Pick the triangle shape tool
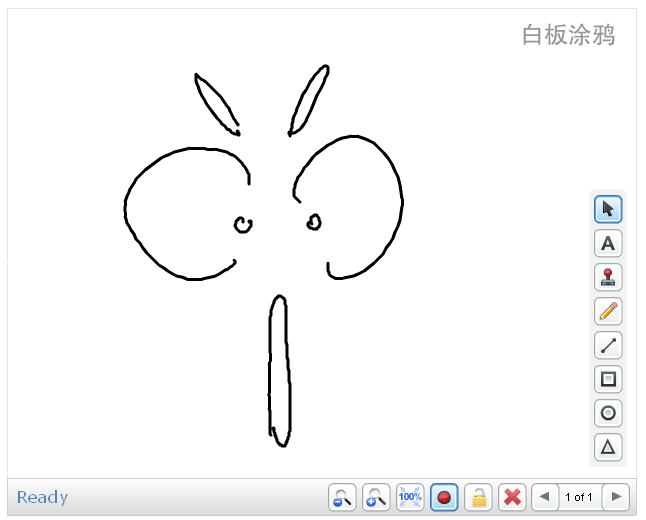The image size is (646, 520). (x=608, y=447)
